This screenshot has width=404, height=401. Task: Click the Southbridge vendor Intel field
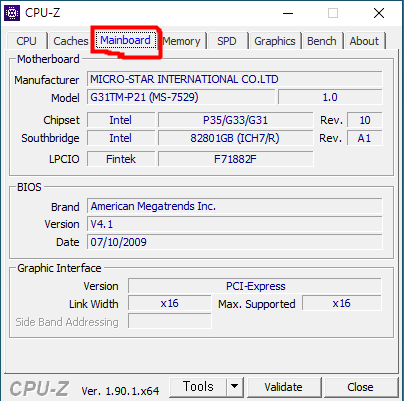pyautogui.click(x=121, y=138)
